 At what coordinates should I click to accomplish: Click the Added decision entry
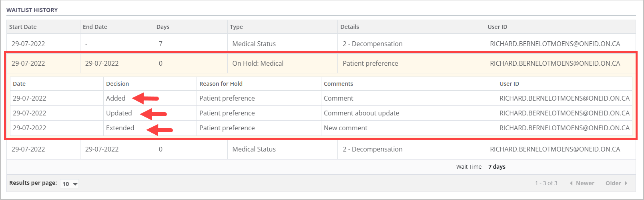pos(116,98)
